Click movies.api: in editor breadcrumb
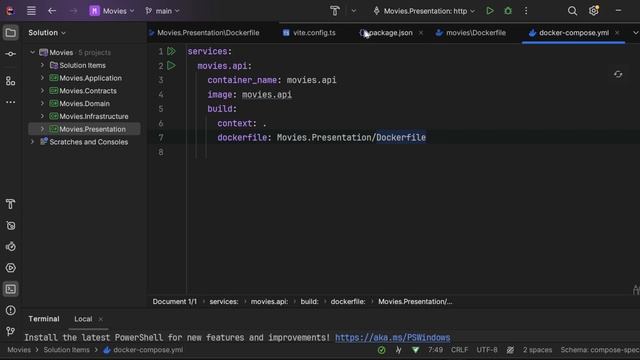 269,302
